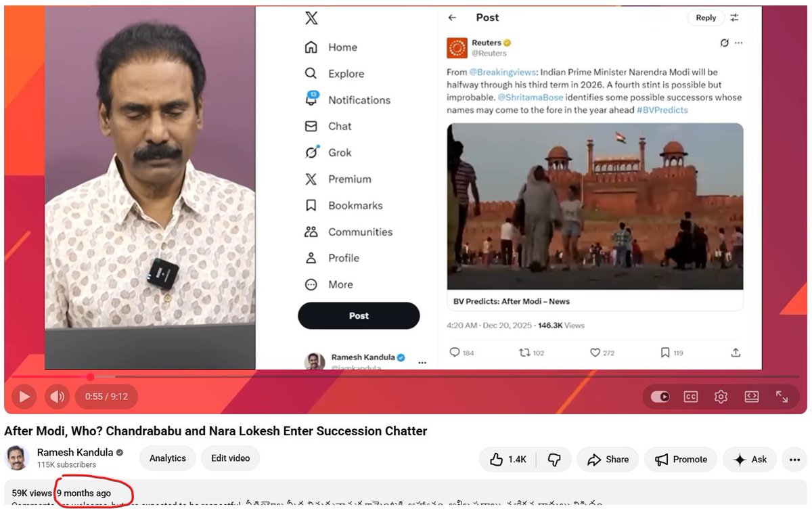Open video Analytics
Viewport: 812px width, 509px height.
pyautogui.click(x=168, y=458)
